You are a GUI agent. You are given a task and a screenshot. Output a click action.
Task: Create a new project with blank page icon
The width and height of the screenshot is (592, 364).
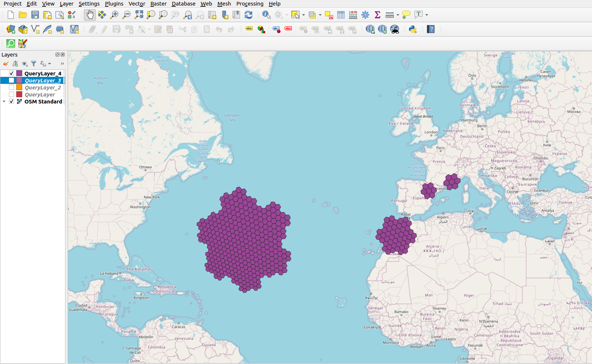(x=11, y=15)
